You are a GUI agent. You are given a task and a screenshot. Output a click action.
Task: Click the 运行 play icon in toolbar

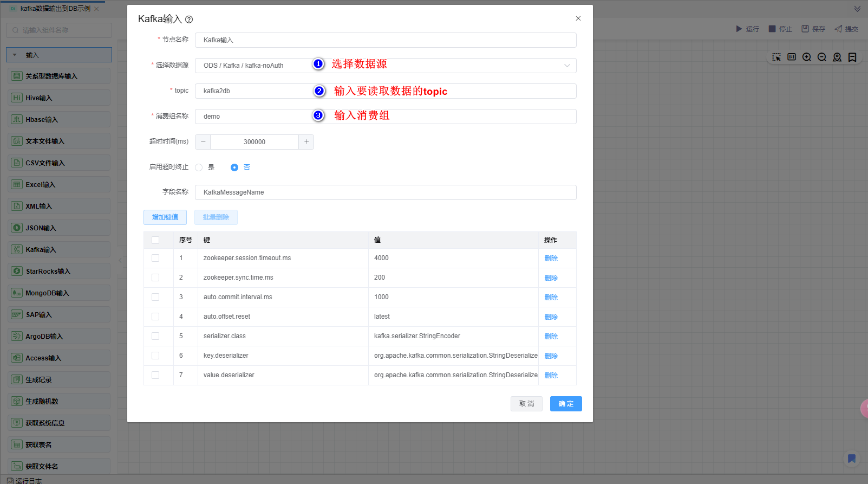pos(739,29)
